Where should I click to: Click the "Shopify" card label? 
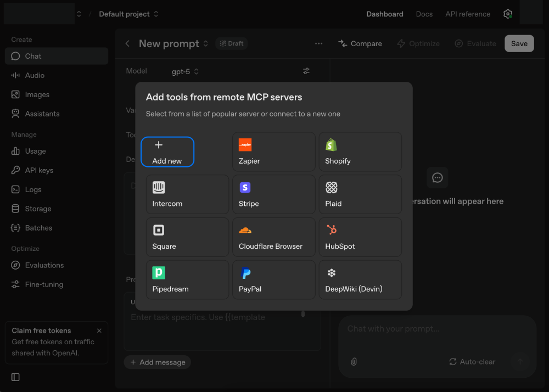pyautogui.click(x=338, y=161)
